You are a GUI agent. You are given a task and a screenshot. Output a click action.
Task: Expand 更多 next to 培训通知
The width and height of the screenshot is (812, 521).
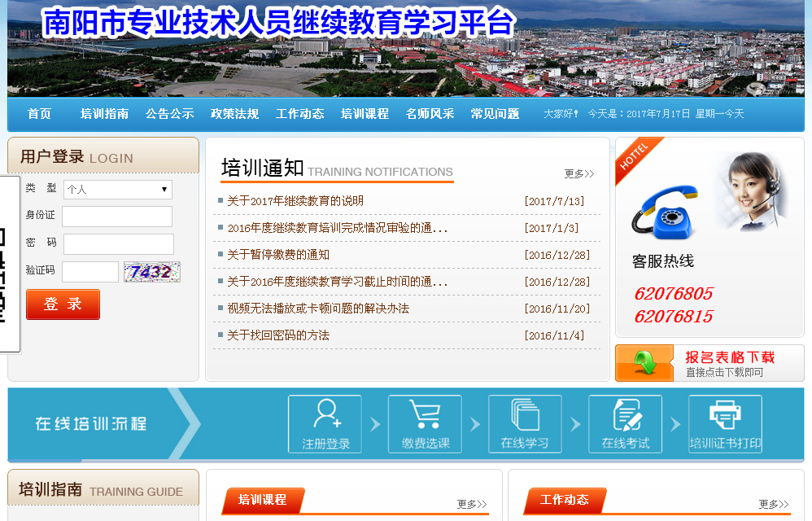pos(578,173)
